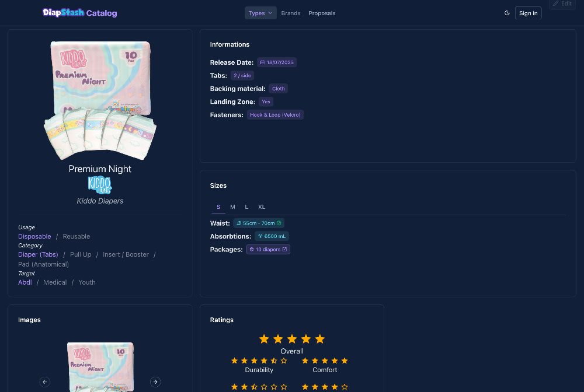Toggle dark mode with the moon icon
This screenshot has height=392, width=584.
point(507,13)
